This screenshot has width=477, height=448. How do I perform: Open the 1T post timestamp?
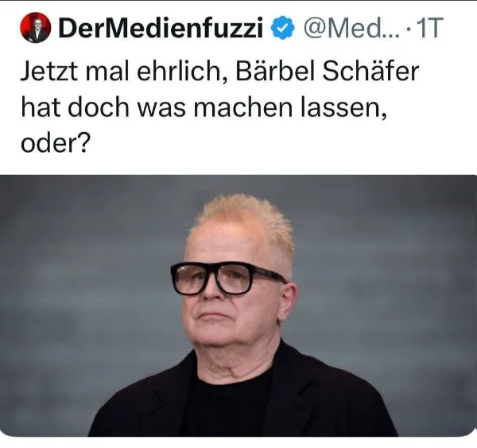pos(429,28)
